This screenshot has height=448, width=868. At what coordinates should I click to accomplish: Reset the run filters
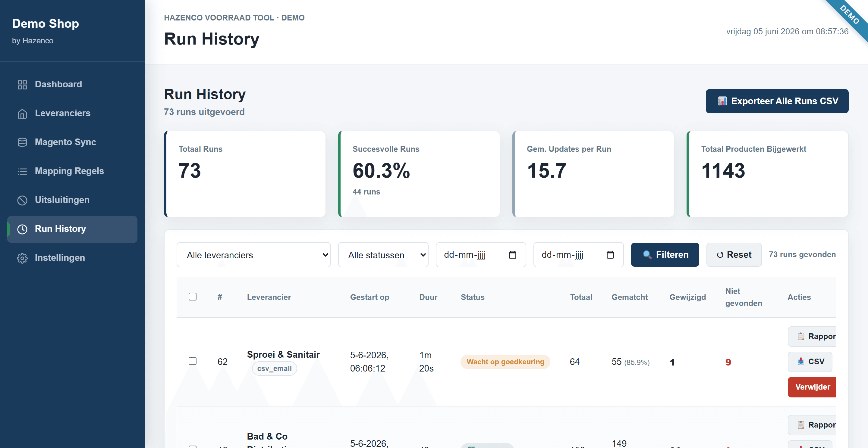[x=734, y=255]
